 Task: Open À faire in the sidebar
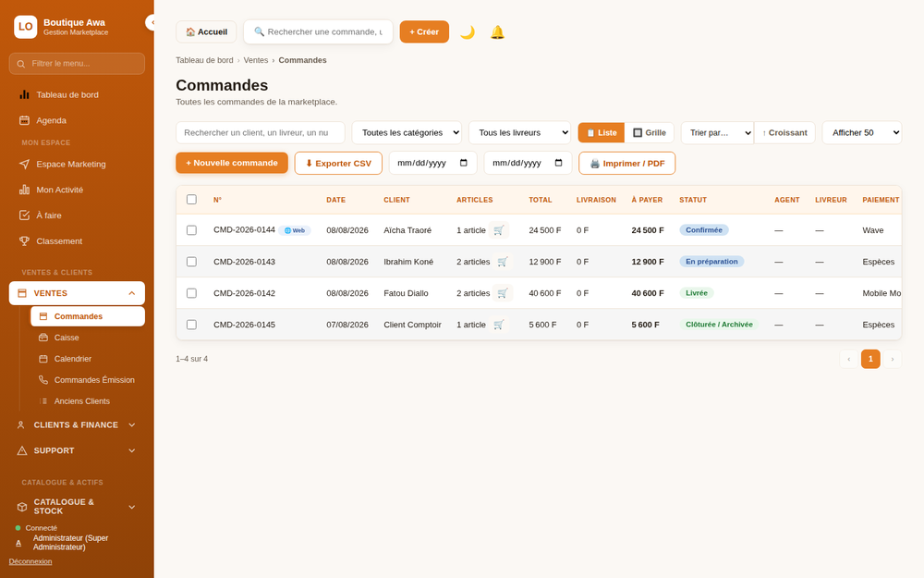(77, 215)
